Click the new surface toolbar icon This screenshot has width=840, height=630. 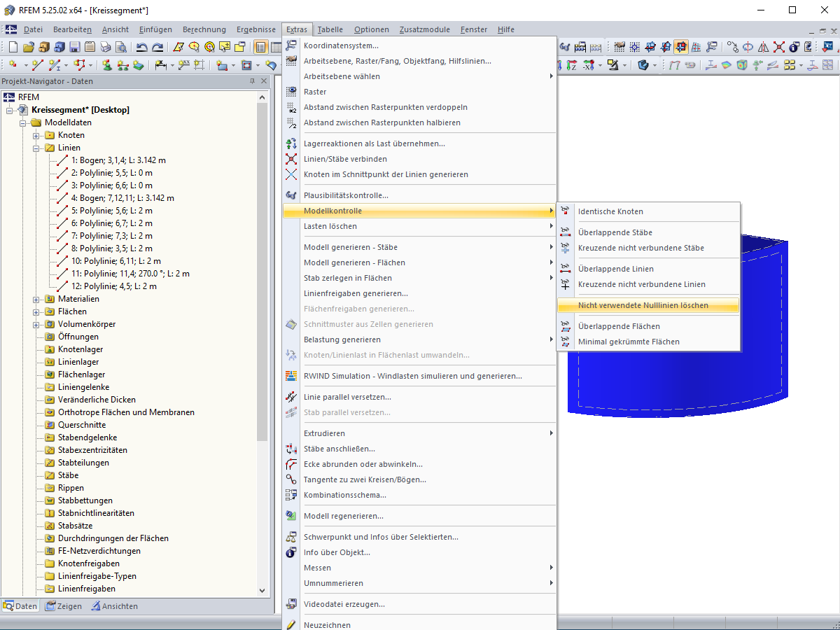(x=222, y=64)
